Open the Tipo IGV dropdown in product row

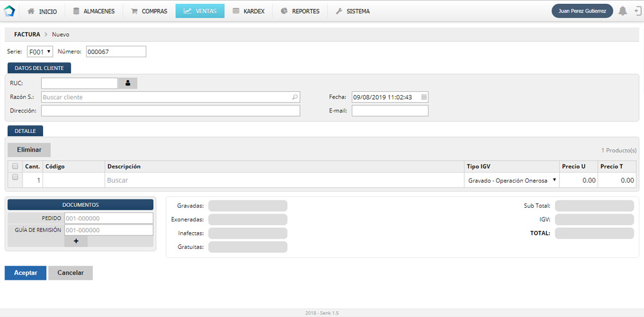click(512, 181)
